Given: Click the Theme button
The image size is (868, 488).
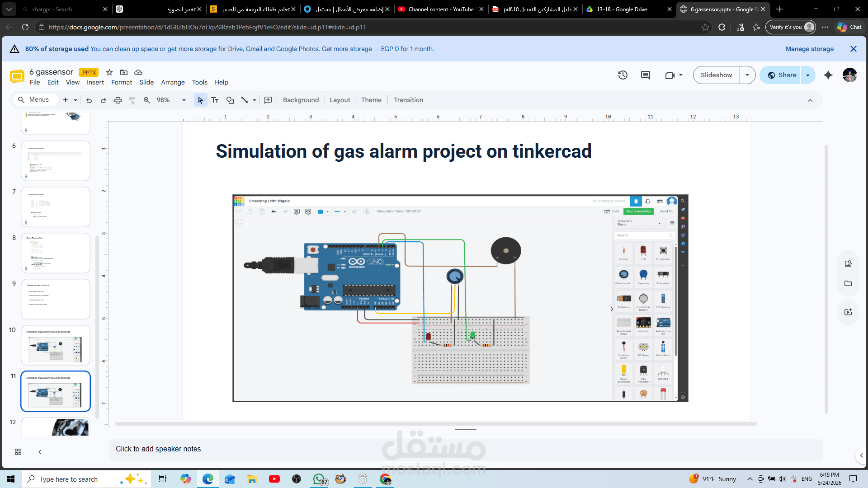Looking at the screenshot, I should coord(371,100).
